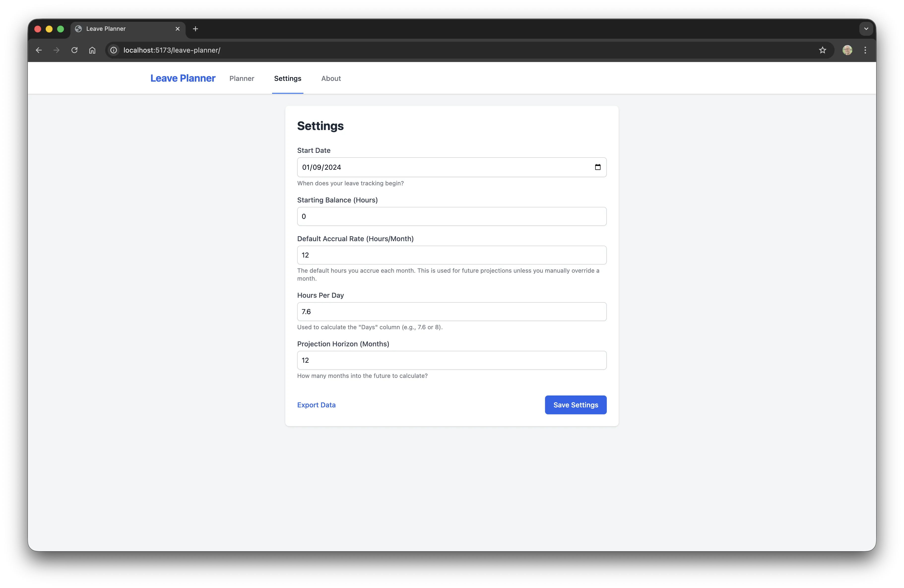Viewport: 904px width, 588px height.
Task: Focus the Start Date field
Action: (x=452, y=167)
